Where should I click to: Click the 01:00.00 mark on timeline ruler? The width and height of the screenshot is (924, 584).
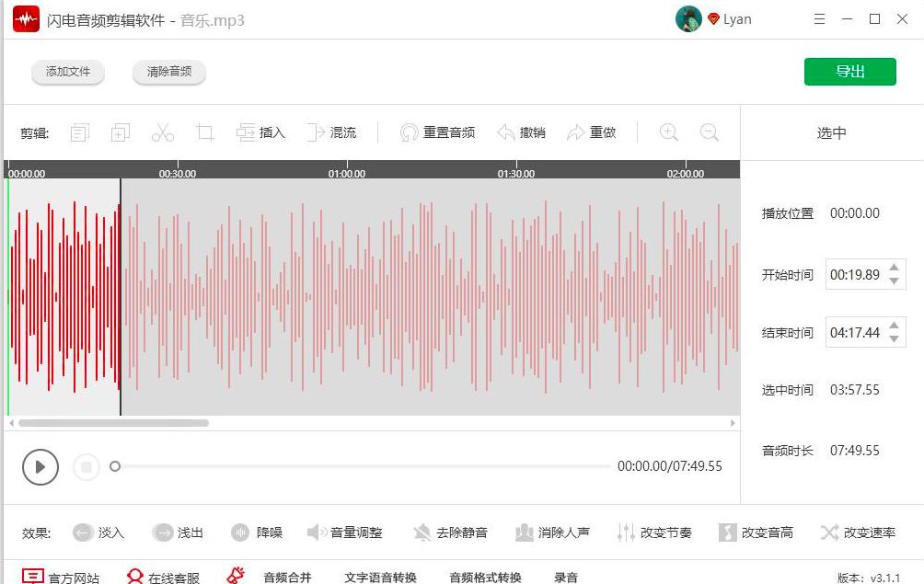pos(346,174)
